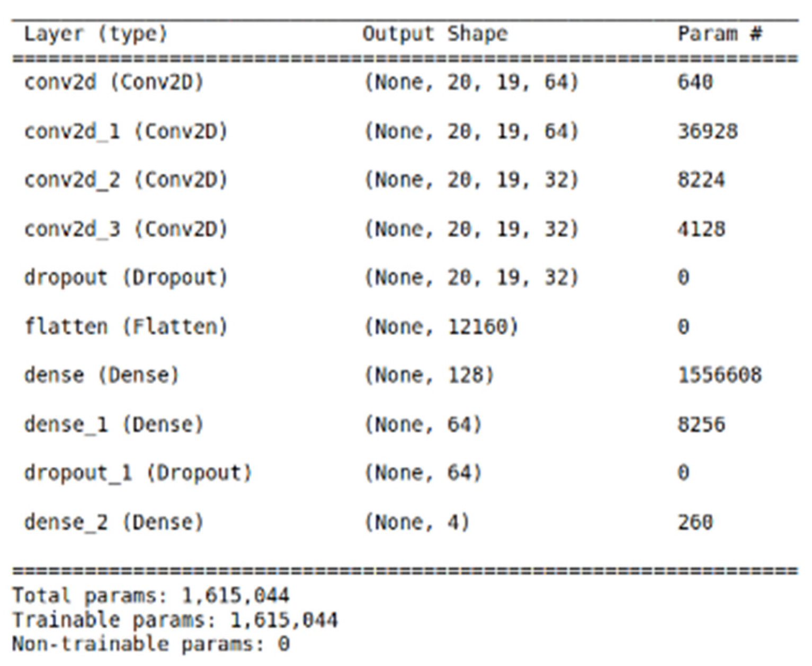
Task: Click the param count "8224"
Action: [701, 180]
